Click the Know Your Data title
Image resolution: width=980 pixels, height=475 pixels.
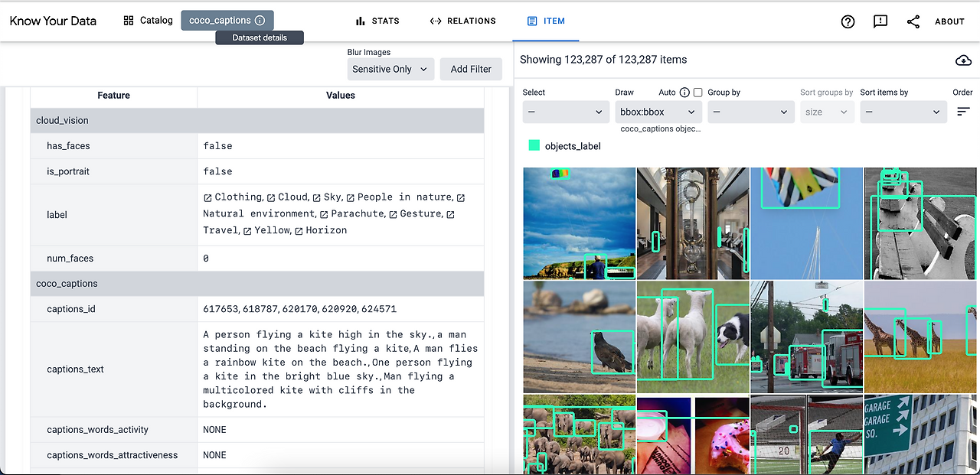click(x=53, y=21)
